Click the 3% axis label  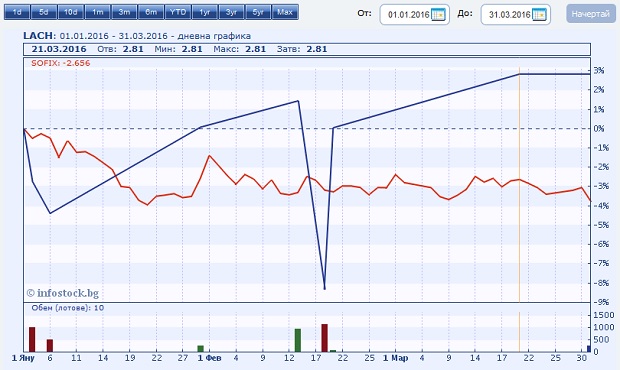point(599,70)
